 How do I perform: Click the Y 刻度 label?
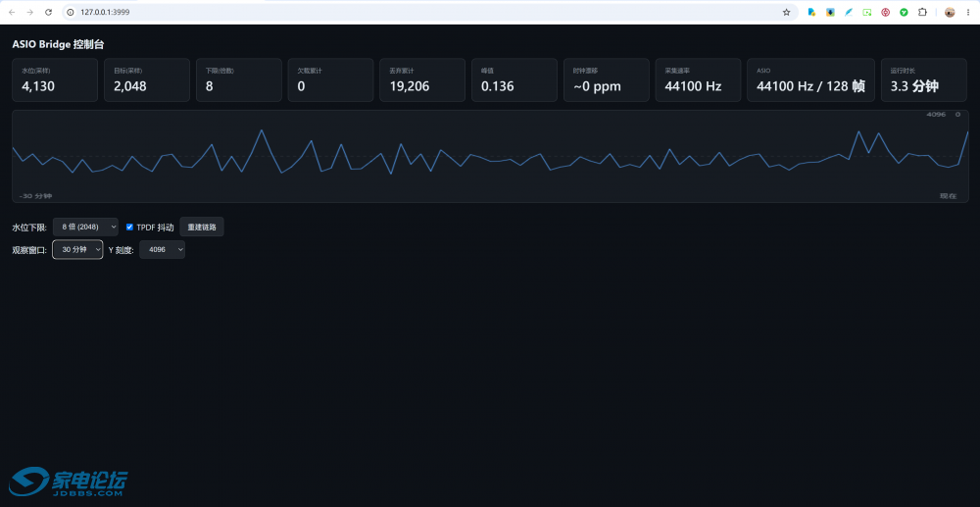point(122,249)
